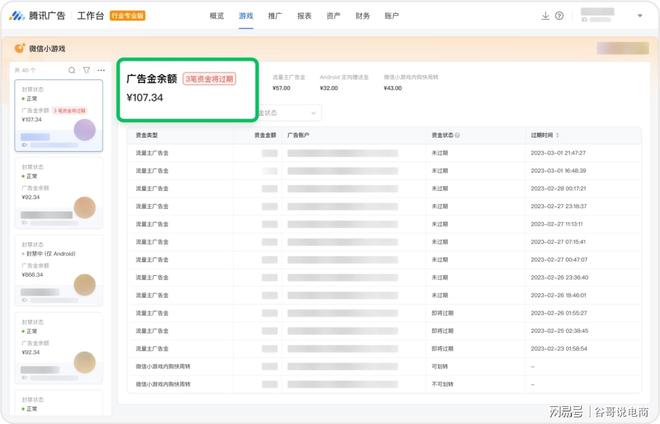Click info icon next to 资金状态 header
The height and width of the screenshot is (424, 660).
click(459, 134)
